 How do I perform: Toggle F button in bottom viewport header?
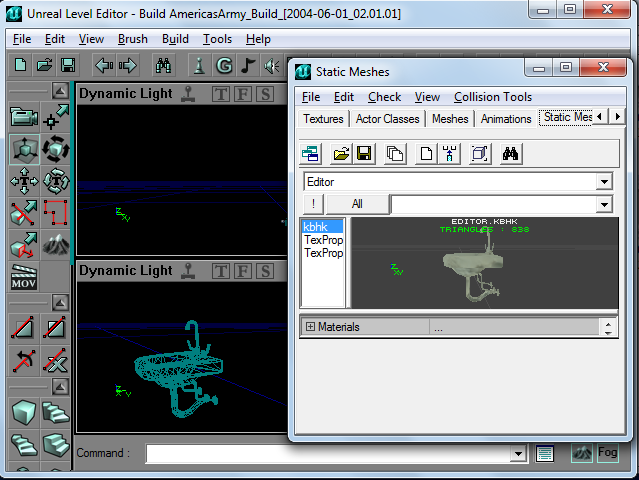243,271
